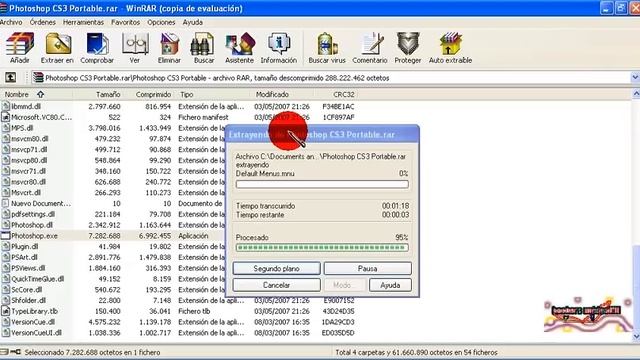Image resolution: width=640 pixels, height=360 pixels.
Task: Launch the Asistente wizard icon
Action: click(240, 44)
